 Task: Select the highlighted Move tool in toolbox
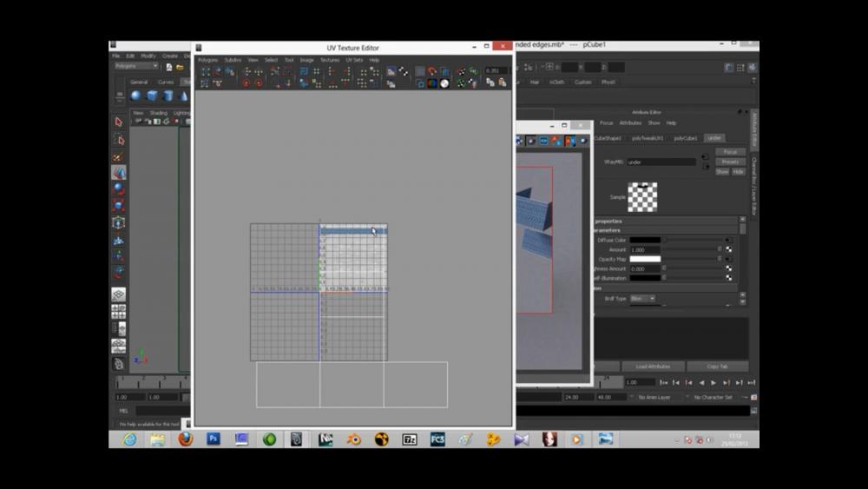pyautogui.click(x=118, y=172)
